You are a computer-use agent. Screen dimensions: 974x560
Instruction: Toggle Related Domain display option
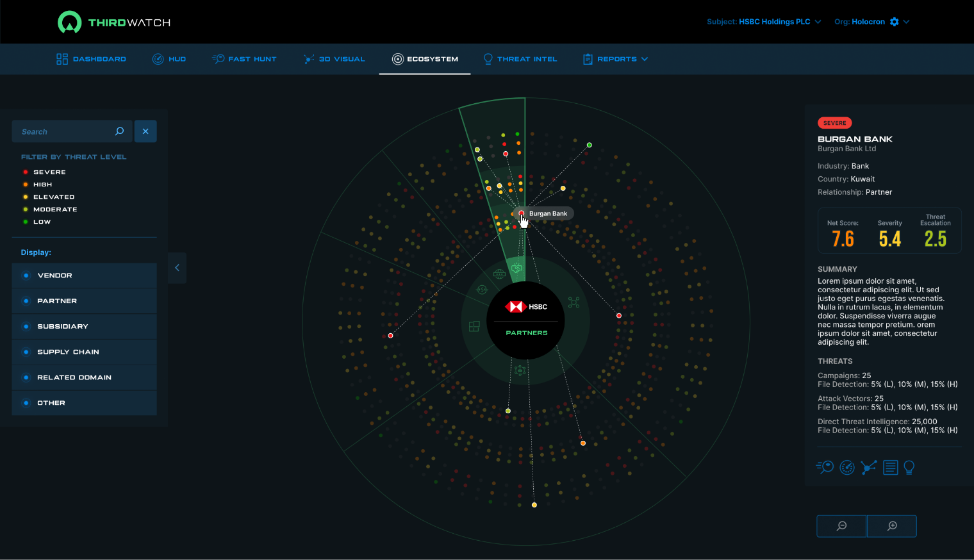click(85, 377)
